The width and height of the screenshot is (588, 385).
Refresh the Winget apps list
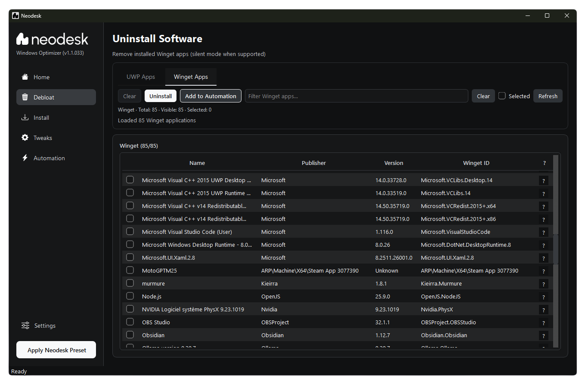548,96
